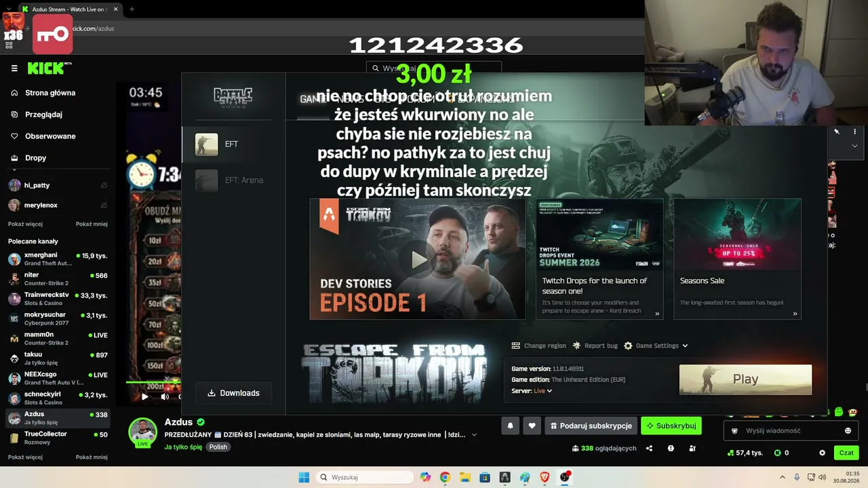Open the Ja tylko śpię category link
The height and width of the screenshot is (488, 868).
pos(183,447)
